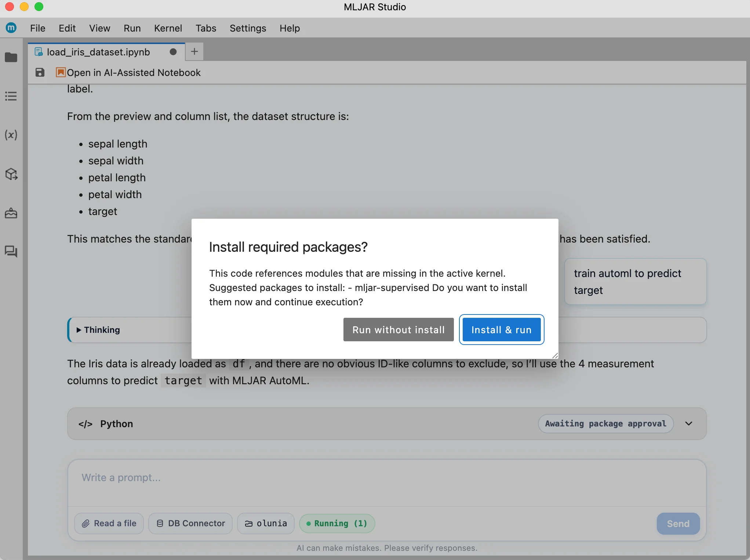
Task: Click the inline code 'df'
Action: click(x=239, y=364)
